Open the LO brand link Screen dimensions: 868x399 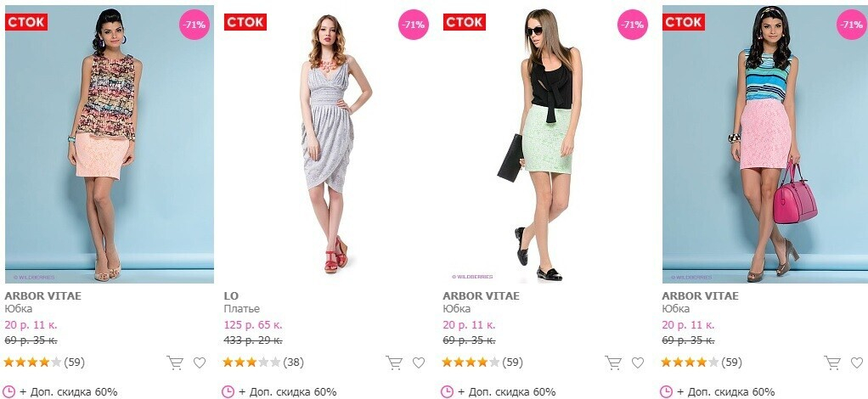point(231,295)
